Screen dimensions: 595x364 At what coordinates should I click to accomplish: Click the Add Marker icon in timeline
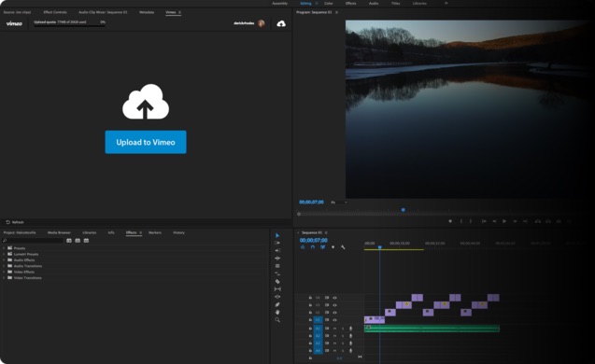[333, 247]
